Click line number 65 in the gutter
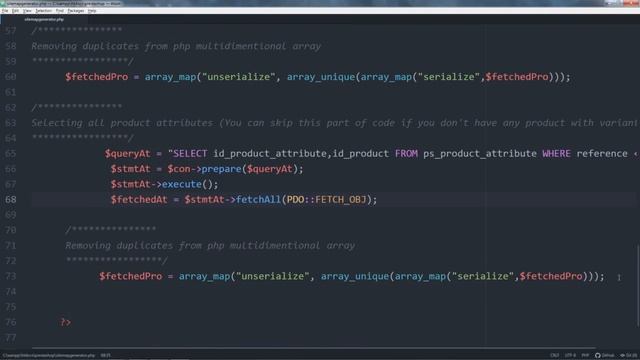The width and height of the screenshot is (640, 360). click(x=11, y=153)
